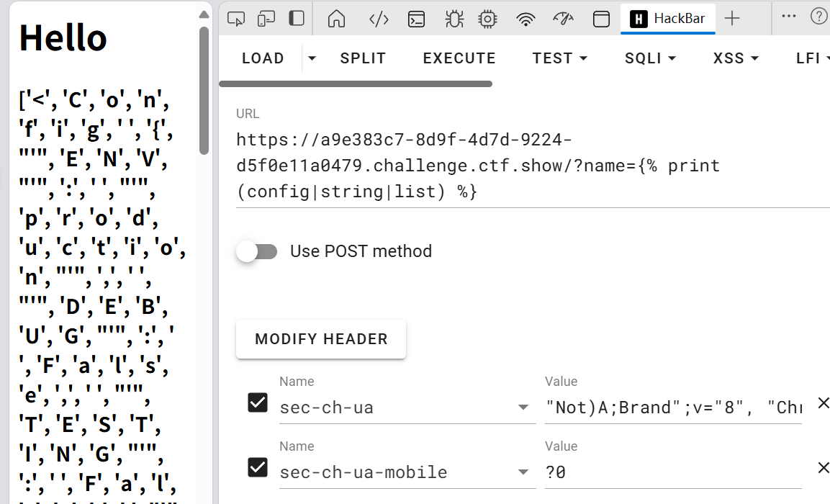Click into the URL text field

(504, 166)
